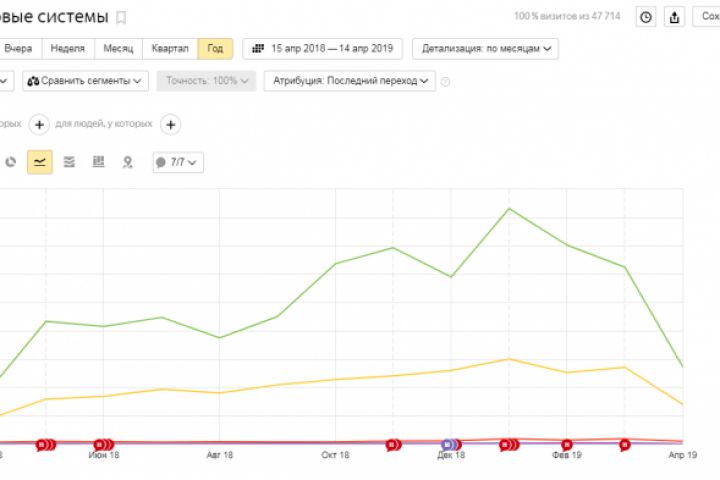720x480 pixels.
Task: Select the bar chart view
Action: coord(98,161)
